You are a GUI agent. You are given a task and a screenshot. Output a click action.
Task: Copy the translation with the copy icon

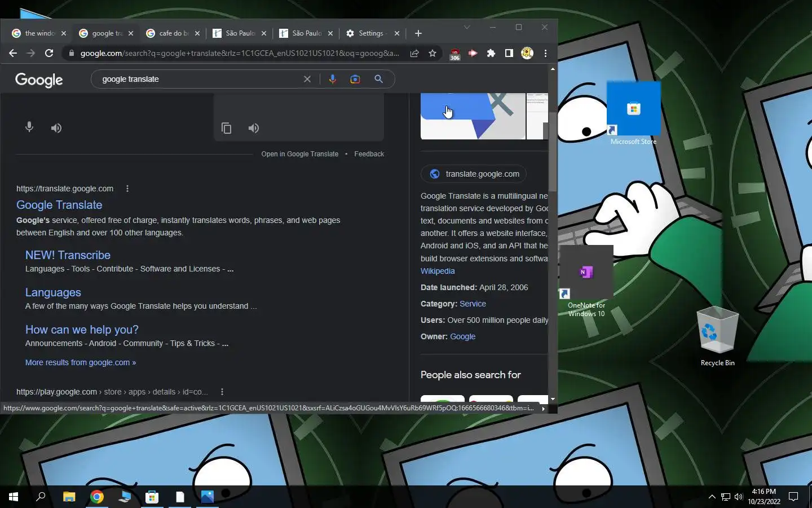point(227,128)
